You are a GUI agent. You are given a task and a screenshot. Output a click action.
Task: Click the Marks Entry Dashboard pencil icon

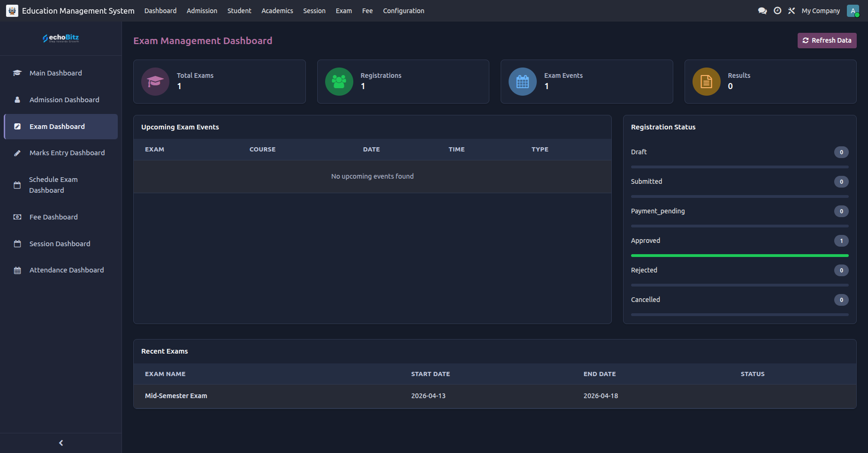tap(17, 153)
